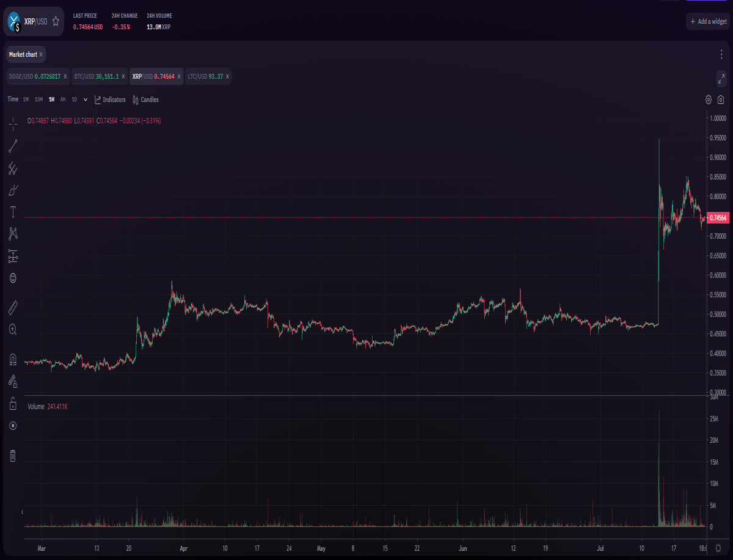Close the XRP/USD tab
733x560 pixels.
tap(179, 76)
